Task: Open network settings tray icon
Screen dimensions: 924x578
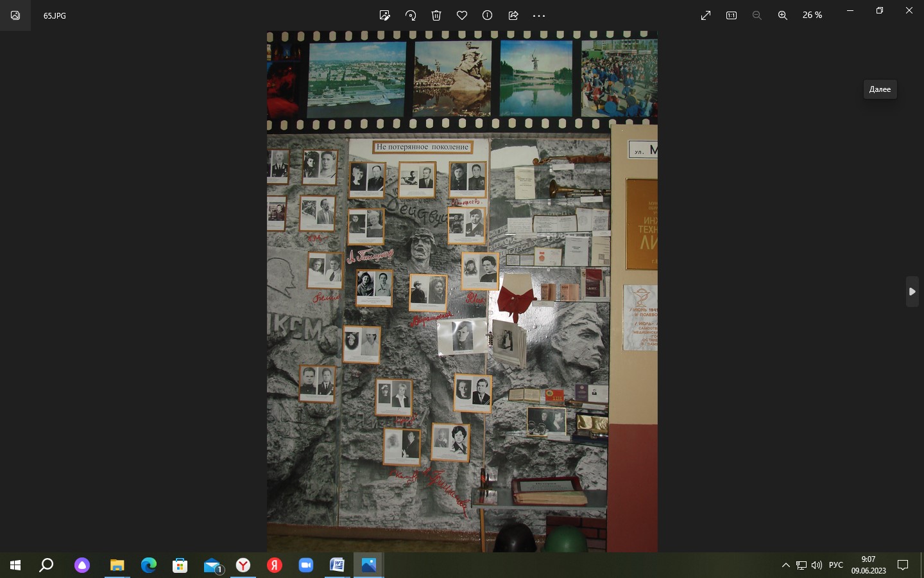Action: pos(801,565)
